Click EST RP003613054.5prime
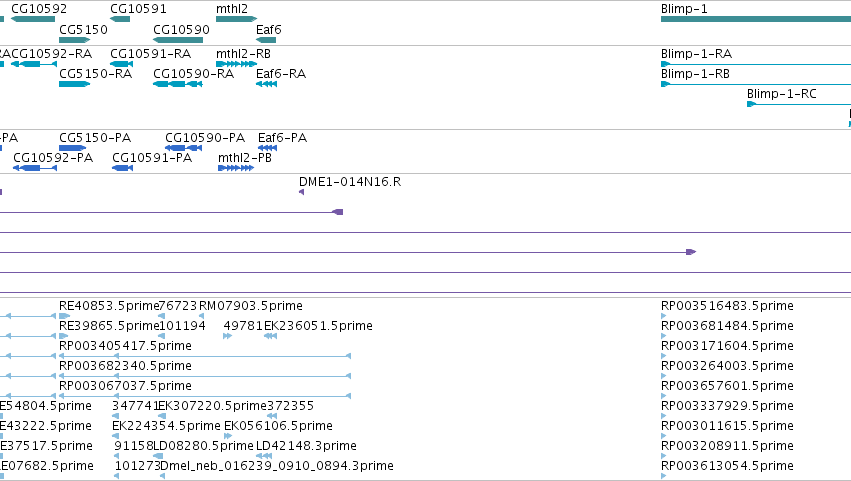 727,467
